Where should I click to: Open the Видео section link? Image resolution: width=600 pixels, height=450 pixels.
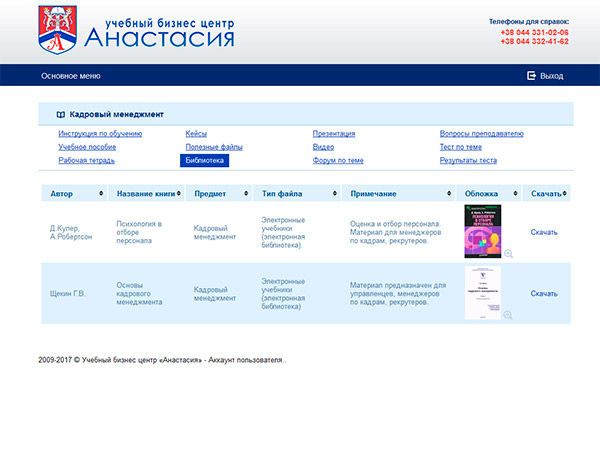323,147
